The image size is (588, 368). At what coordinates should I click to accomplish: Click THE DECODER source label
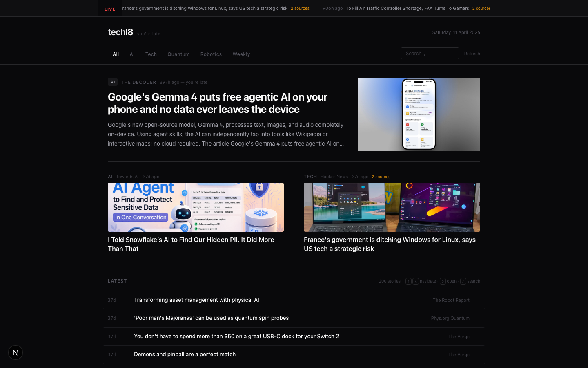point(138,82)
